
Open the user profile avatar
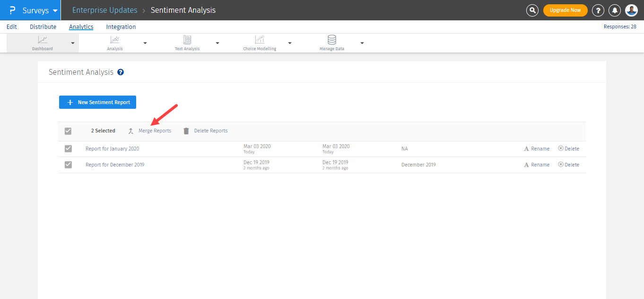632,10
